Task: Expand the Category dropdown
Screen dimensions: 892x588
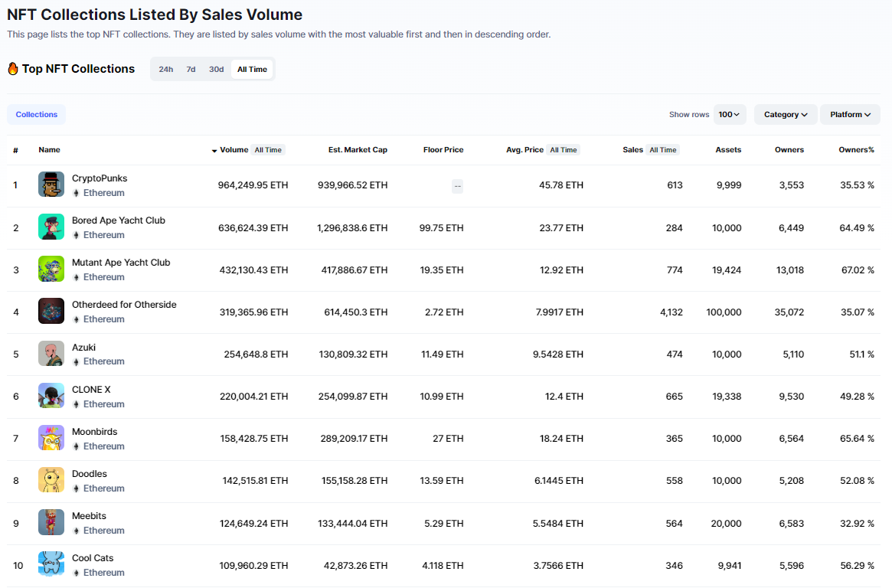Action: point(786,115)
